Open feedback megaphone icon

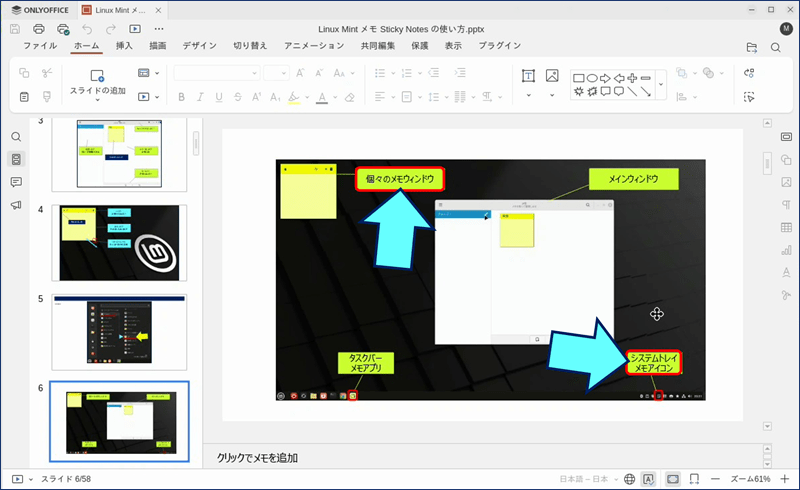(16, 205)
